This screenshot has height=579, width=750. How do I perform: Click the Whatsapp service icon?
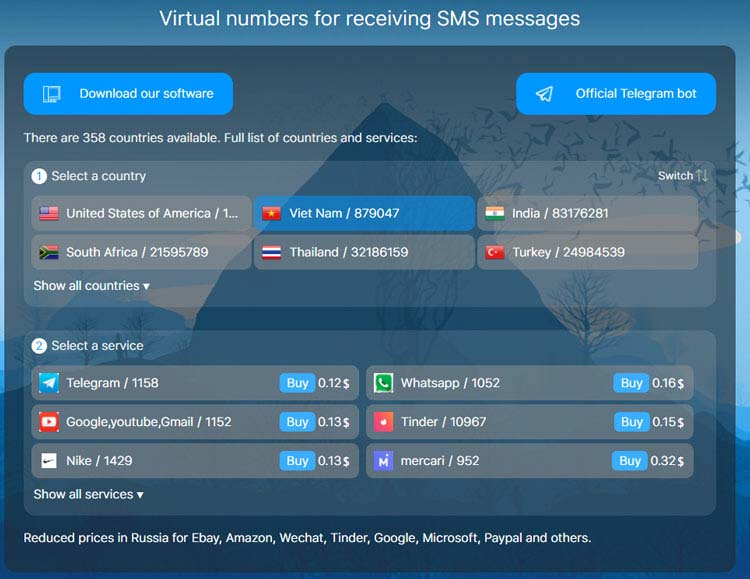tap(383, 383)
